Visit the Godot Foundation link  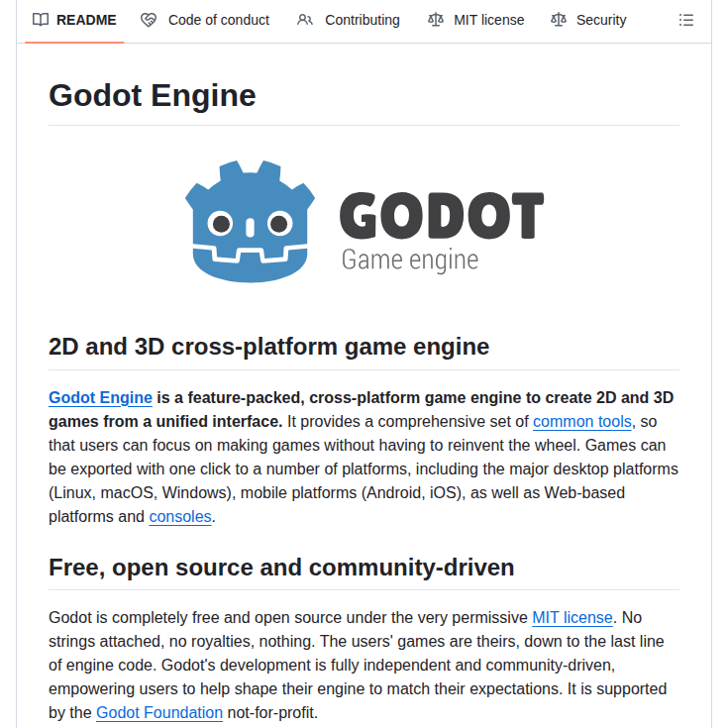(159, 713)
